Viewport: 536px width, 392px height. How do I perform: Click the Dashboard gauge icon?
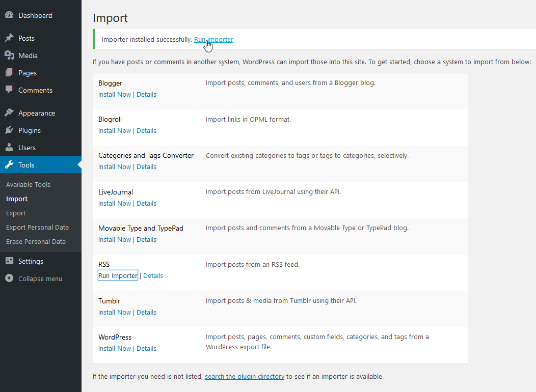pyautogui.click(x=9, y=15)
